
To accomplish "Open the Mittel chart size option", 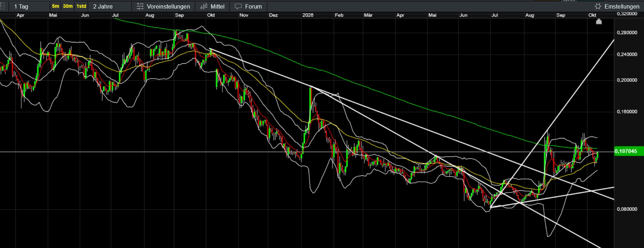I will click(x=212, y=6).
